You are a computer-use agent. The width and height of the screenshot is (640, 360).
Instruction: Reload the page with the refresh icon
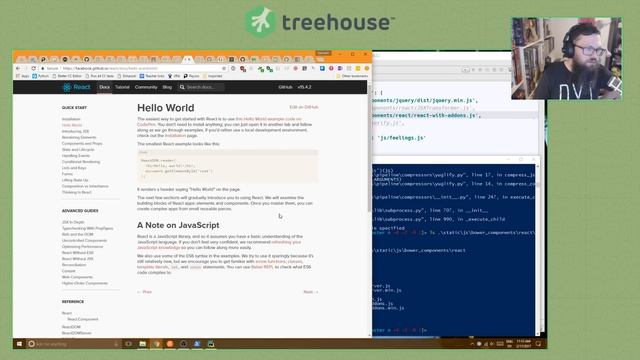click(x=33, y=68)
